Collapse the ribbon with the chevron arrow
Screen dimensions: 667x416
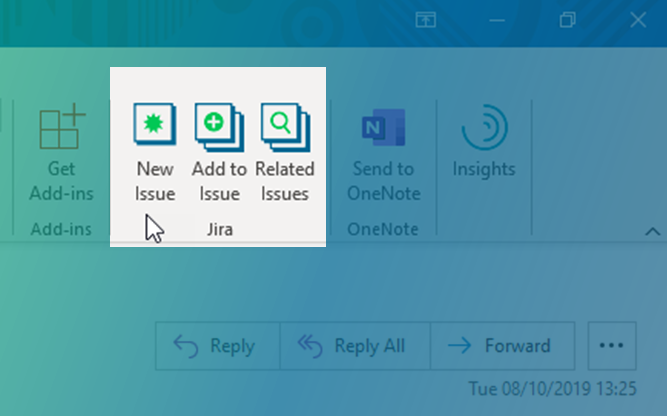(x=651, y=231)
